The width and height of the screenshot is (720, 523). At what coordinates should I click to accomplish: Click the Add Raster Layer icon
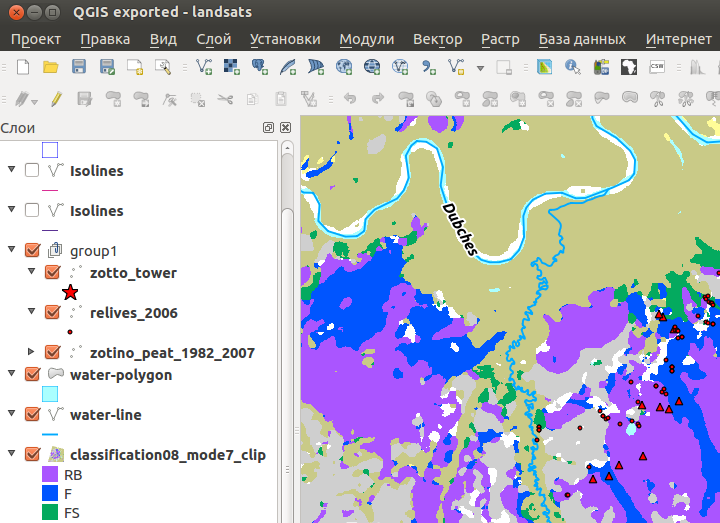tap(231, 67)
